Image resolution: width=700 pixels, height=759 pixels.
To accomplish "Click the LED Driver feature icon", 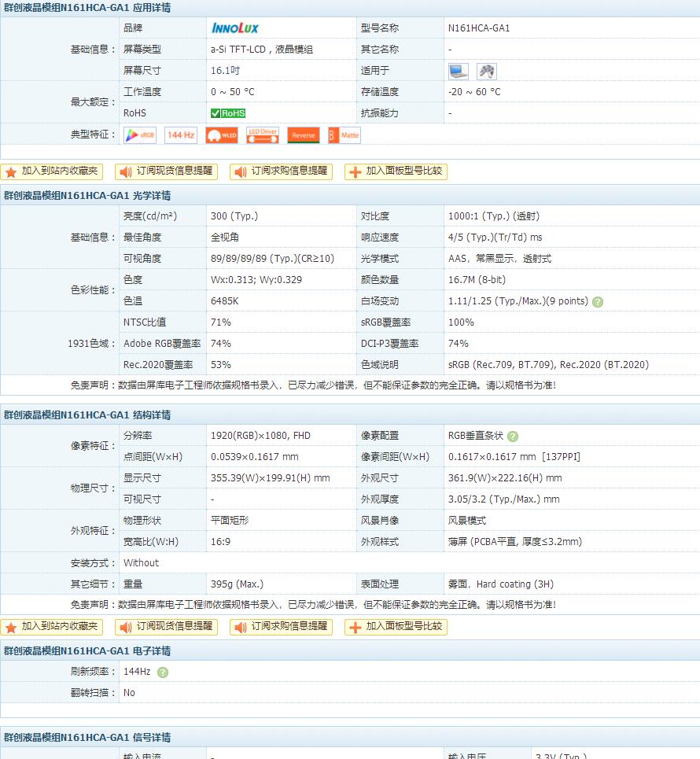I will 263,135.
